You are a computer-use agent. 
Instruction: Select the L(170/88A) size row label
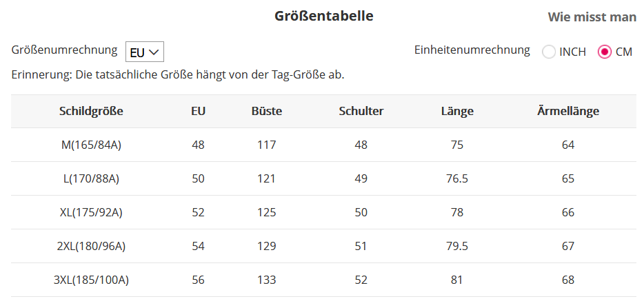(x=91, y=178)
